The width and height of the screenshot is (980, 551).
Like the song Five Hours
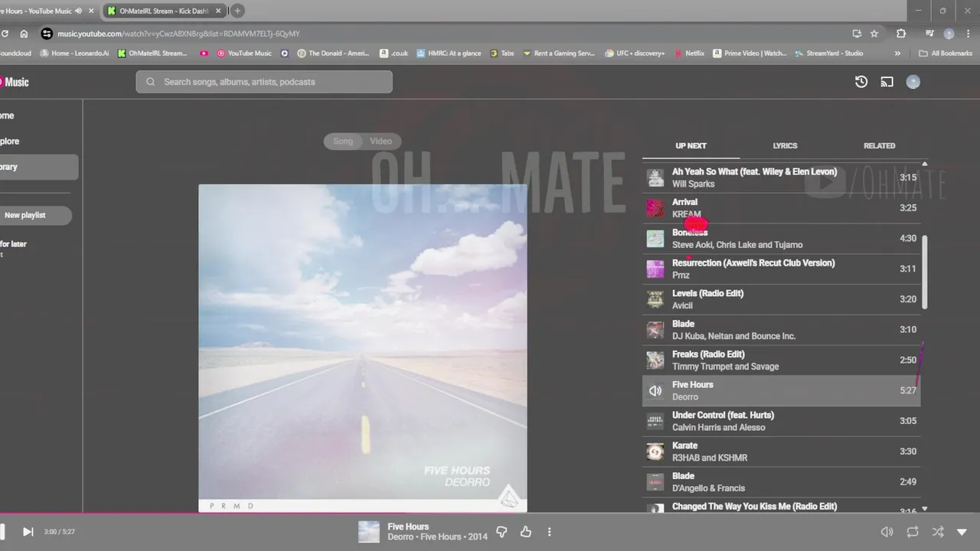[526, 531]
